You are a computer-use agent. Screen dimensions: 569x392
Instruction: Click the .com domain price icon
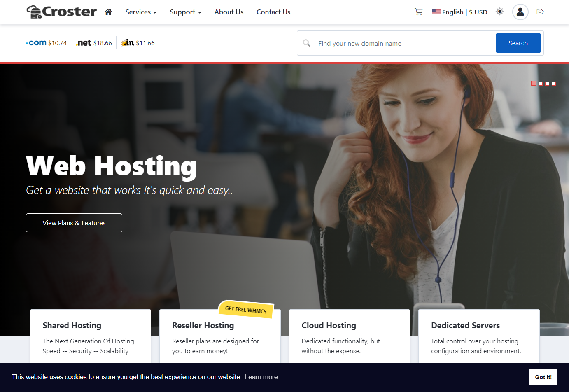pos(36,43)
